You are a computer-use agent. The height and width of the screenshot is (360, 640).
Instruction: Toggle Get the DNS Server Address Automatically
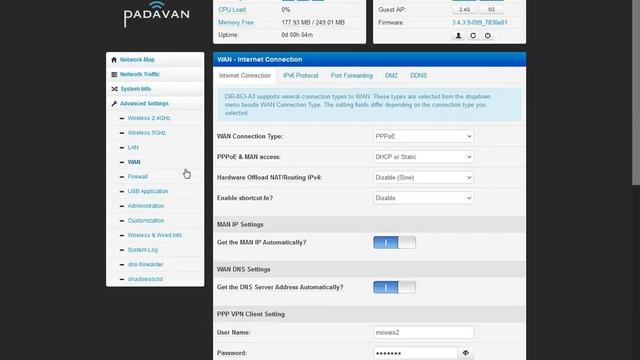tap(394, 287)
